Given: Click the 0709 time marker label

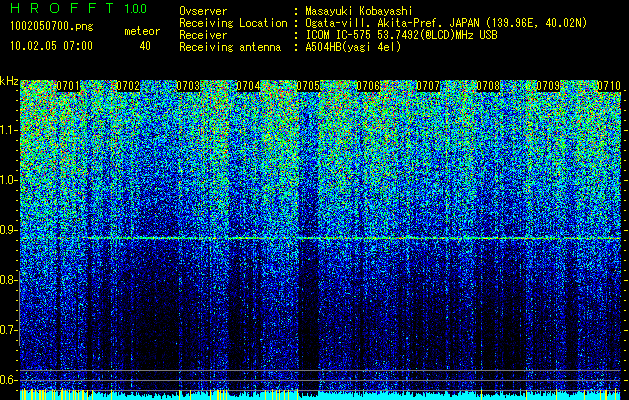Looking at the screenshot, I should coord(548,86).
